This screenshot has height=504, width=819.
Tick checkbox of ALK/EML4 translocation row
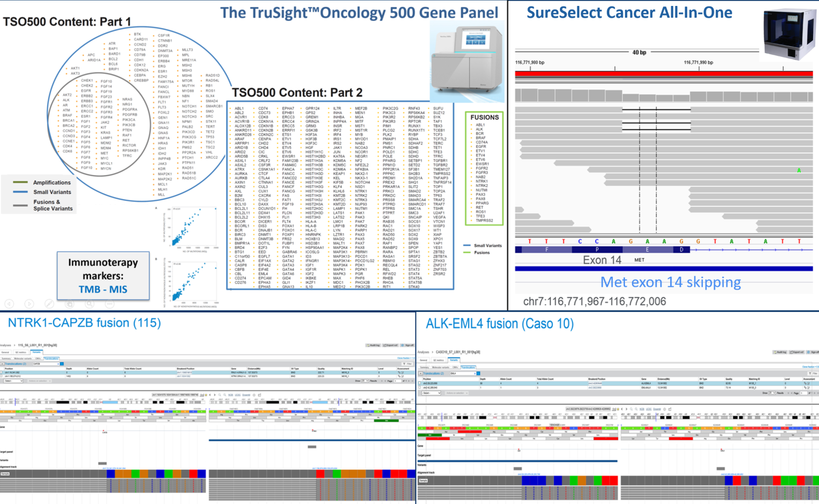pos(419,383)
